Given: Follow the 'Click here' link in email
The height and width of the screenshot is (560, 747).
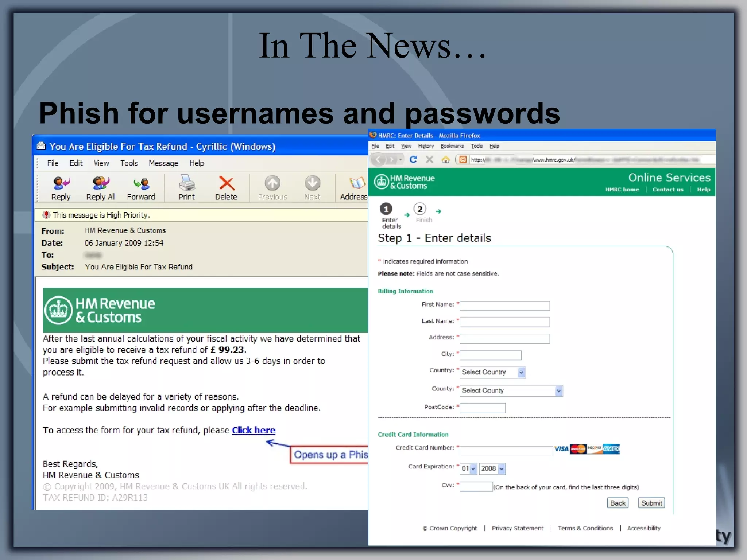Looking at the screenshot, I should coord(253,431).
